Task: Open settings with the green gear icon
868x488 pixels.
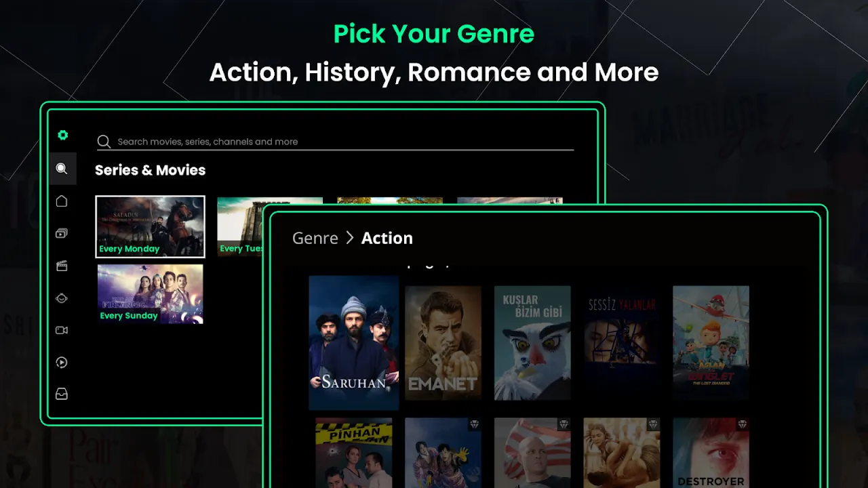Action: point(62,135)
